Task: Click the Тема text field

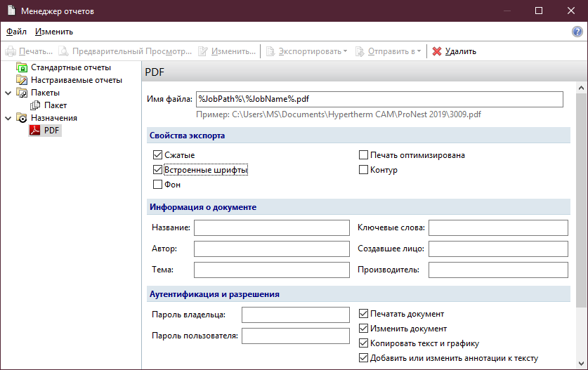Action: click(271, 270)
